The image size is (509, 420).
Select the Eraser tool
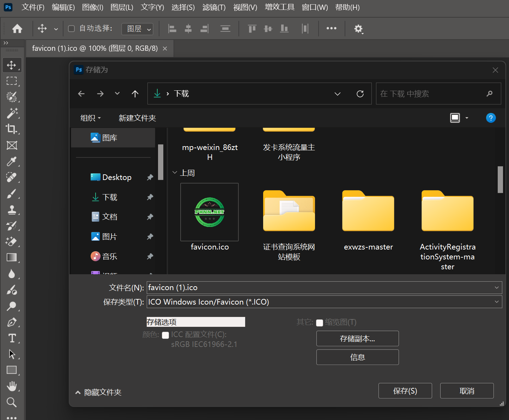tap(12, 241)
